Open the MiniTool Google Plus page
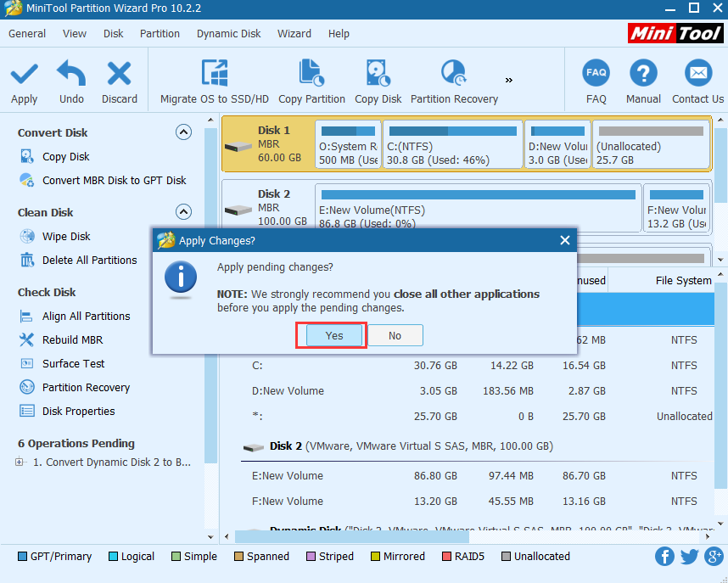728x583 pixels. pos(714,557)
